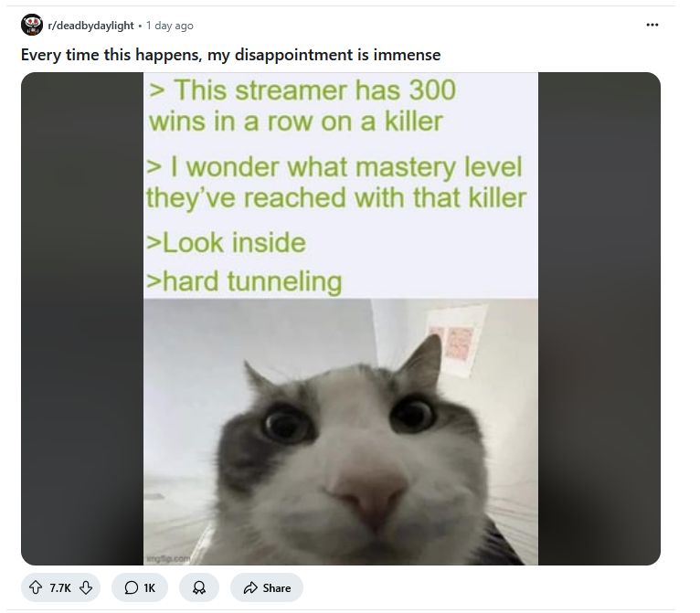
Task: Open the cat meme image
Action: pos(341,319)
